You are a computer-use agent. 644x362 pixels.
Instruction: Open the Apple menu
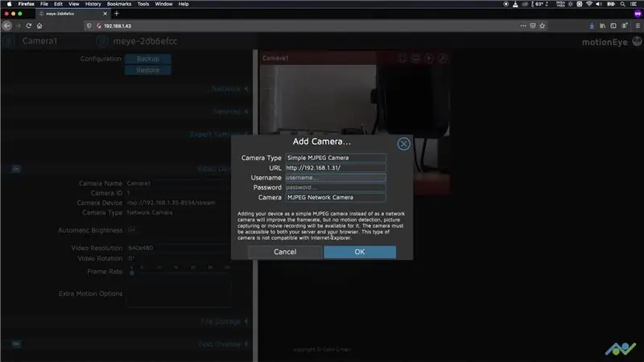pos(9,4)
